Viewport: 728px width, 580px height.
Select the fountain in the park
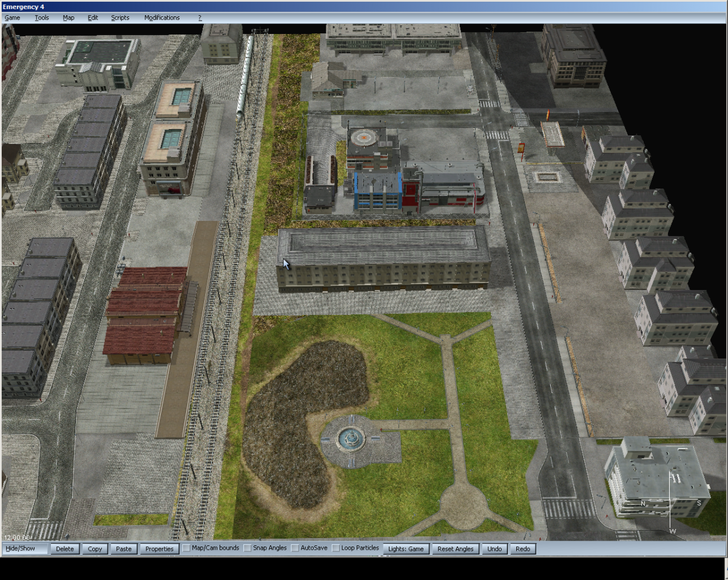click(351, 438)
